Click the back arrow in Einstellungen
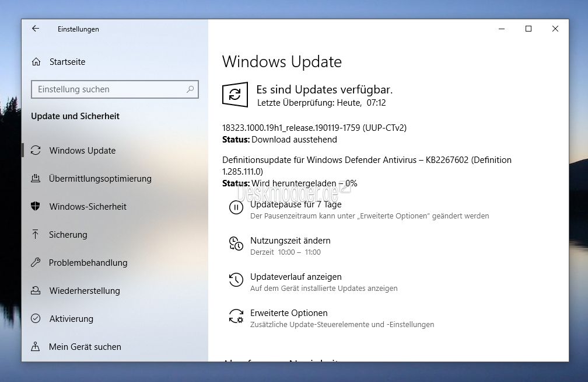 [36, 29]
